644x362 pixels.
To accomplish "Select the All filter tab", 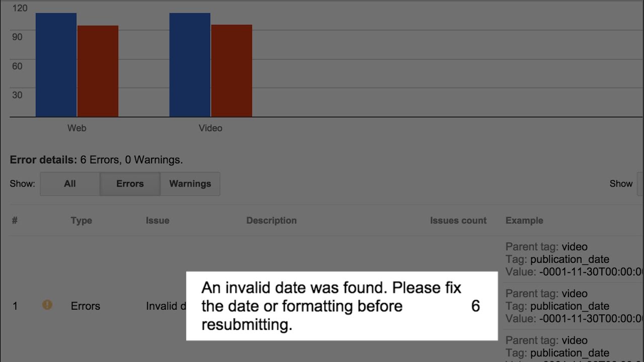I will pos(70,184).
